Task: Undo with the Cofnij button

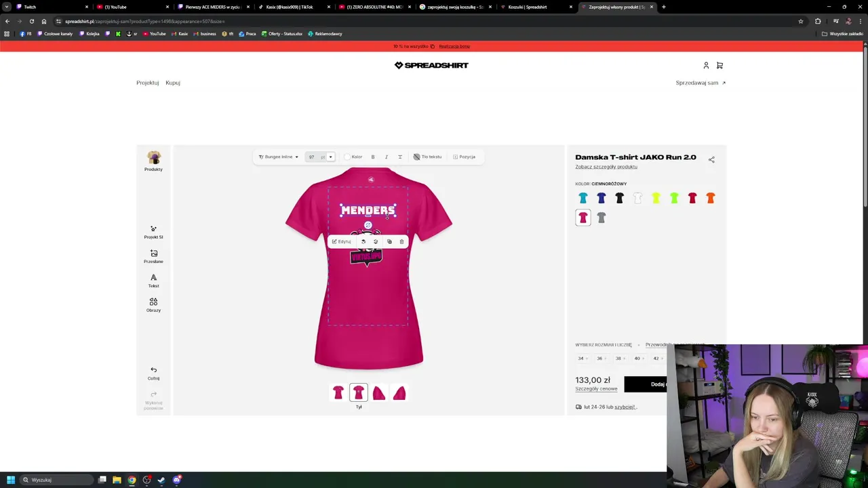Action: click(153, 373)
